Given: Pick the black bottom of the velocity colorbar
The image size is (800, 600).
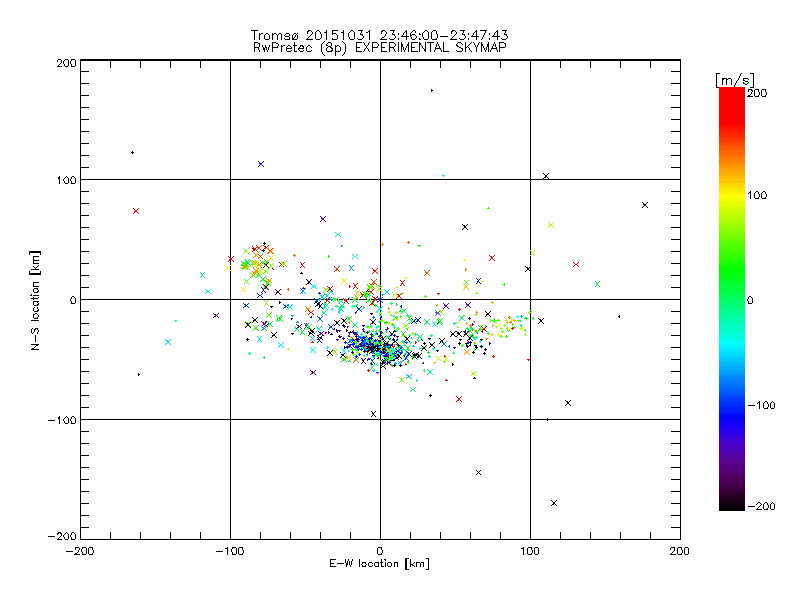Looking at the screenshot, I should tap(732, 503).
